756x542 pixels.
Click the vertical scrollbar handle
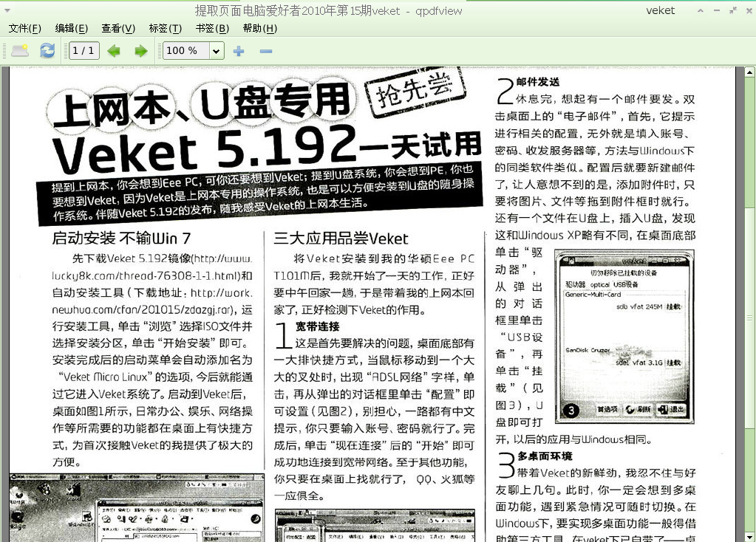pos(749,318)
